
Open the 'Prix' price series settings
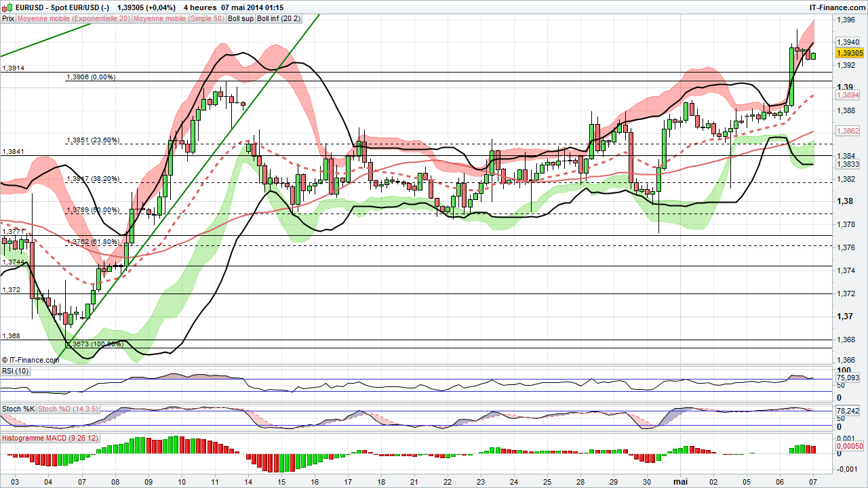(7, 19)
